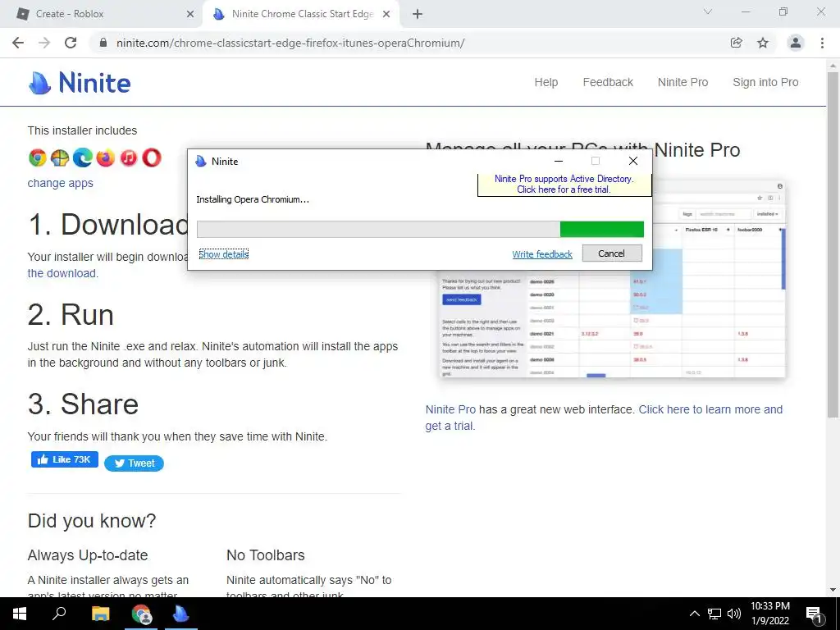Open File Explorer from the taskbar
This screenshot has width=840, height=630.
click(100, 614)
